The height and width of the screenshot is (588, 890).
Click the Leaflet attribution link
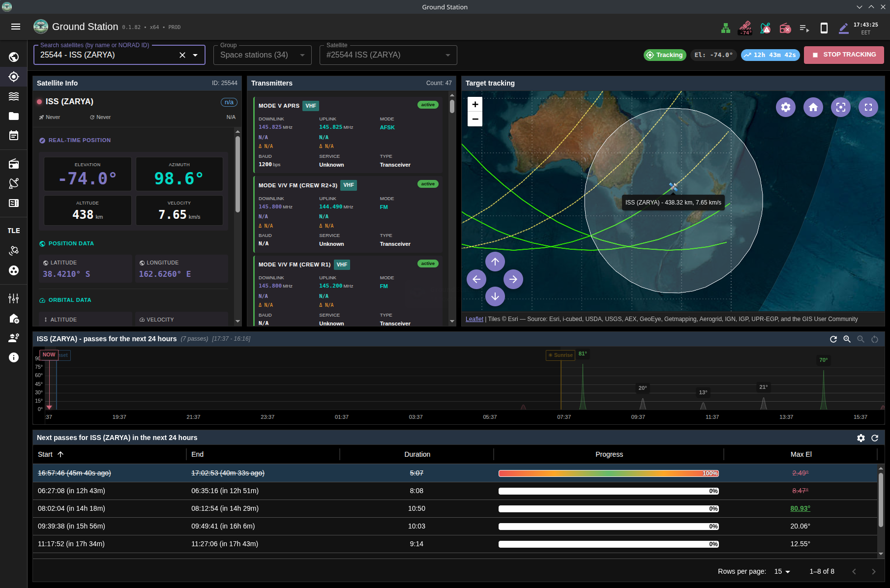[x=474, y=319]
